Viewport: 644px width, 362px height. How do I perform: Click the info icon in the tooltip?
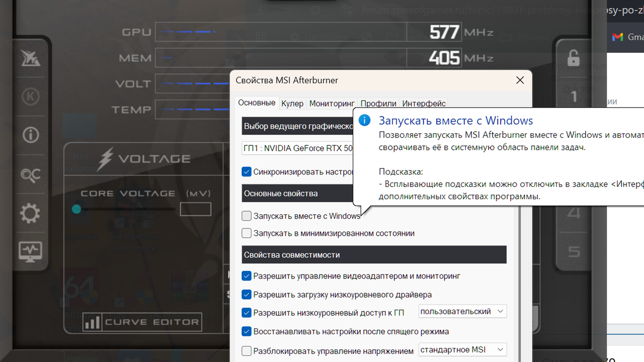pos(365,121)
